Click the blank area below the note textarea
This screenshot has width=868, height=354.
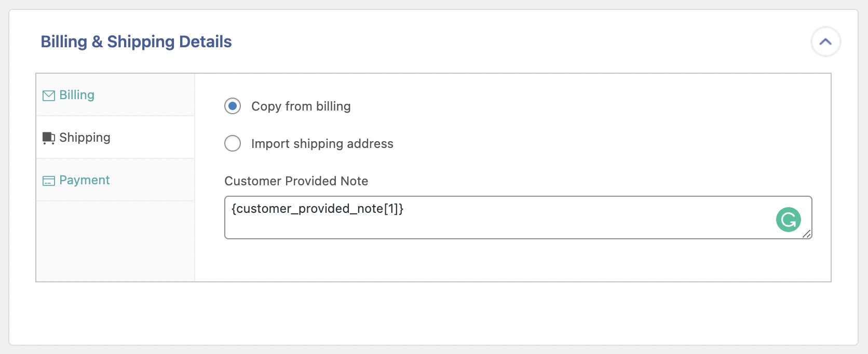[514, 260]
